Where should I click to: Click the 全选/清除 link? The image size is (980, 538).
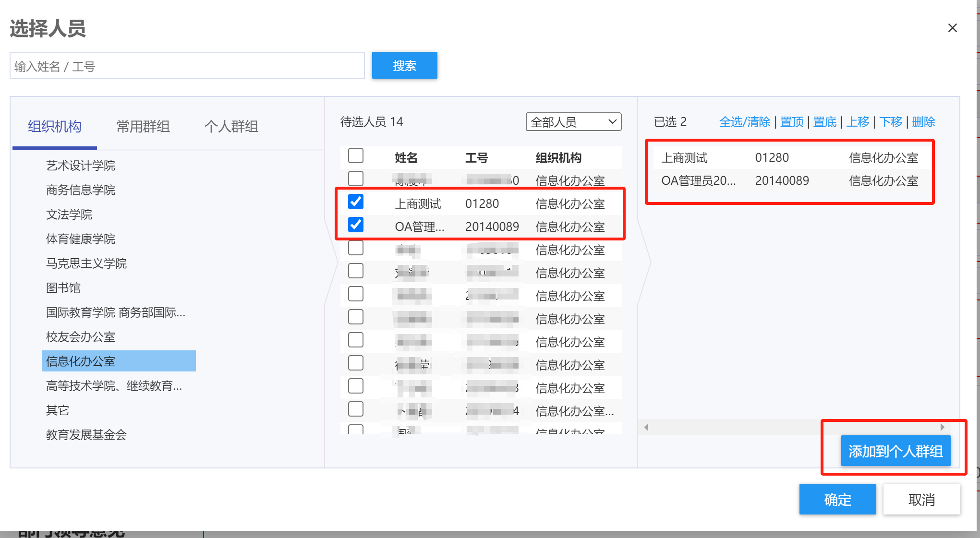coord(744,122)
